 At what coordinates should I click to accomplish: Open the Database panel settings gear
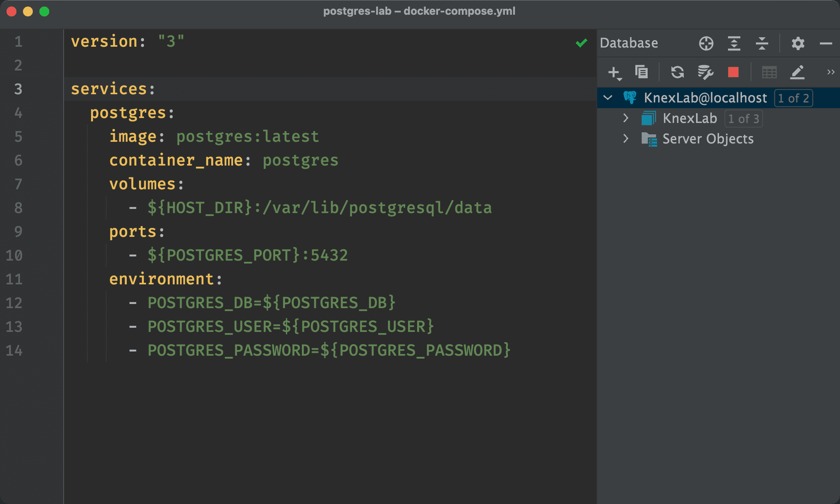[x=798, y=43]
